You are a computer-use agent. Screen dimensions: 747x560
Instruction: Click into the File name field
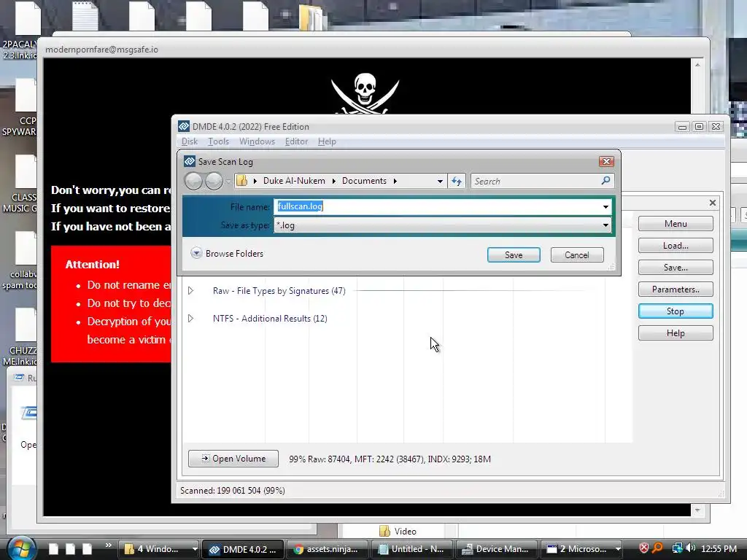[438, 206]
